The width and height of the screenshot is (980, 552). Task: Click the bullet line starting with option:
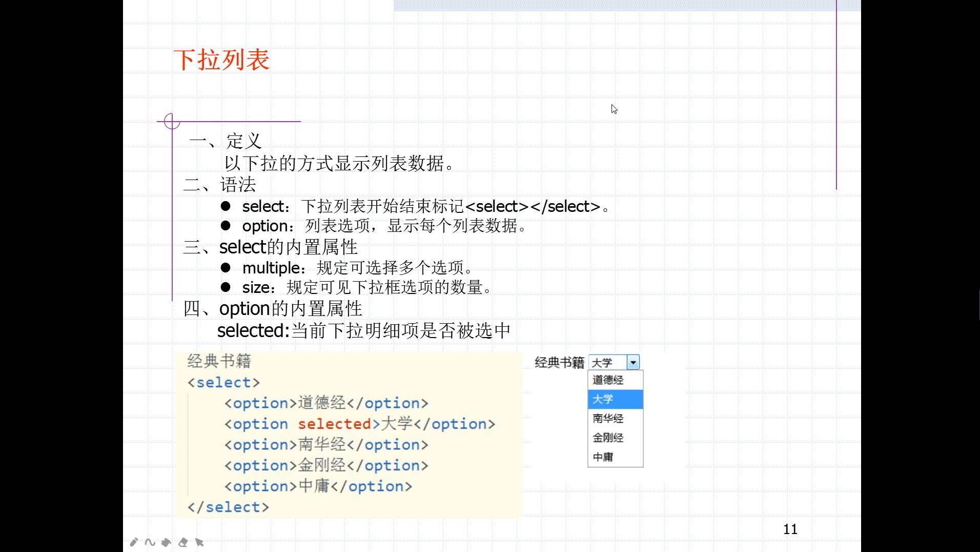coord(374,226)
